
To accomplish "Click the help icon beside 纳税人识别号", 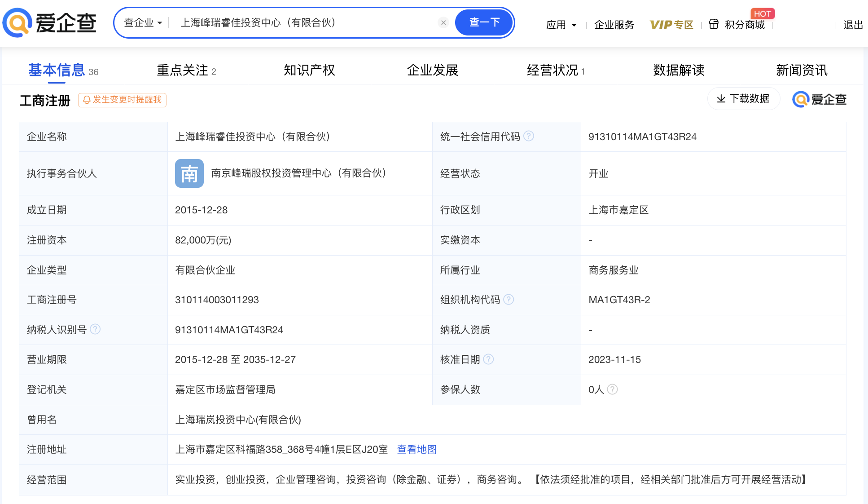I will [95, 329].
